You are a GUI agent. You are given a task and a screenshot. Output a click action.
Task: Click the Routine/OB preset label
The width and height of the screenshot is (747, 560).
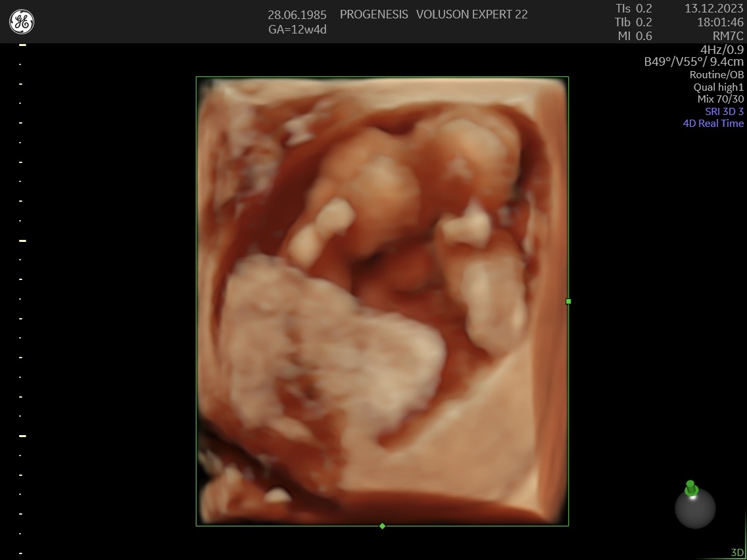coord(716,75)
